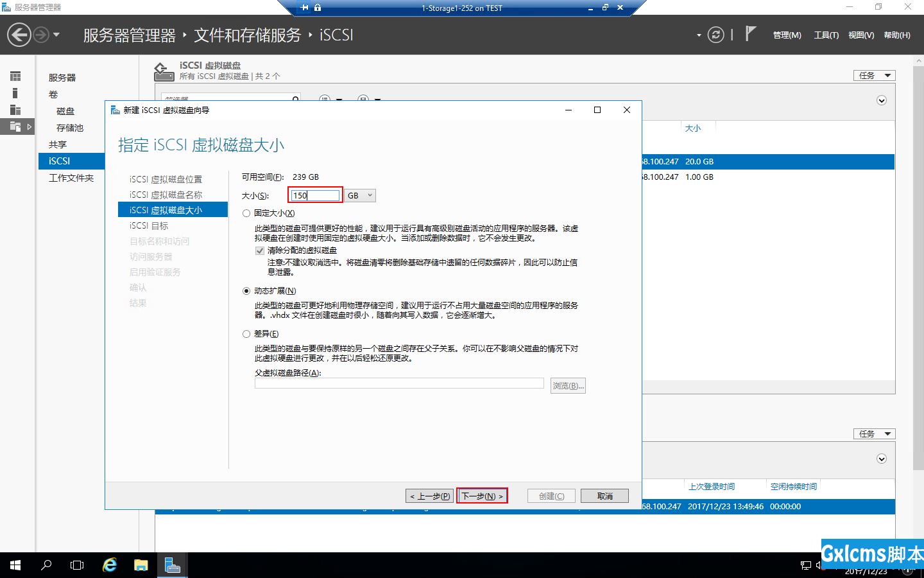The image size is (924, 578).
Task: Go back with the Server Manager back arrow
Action: [x=19, y=35]
